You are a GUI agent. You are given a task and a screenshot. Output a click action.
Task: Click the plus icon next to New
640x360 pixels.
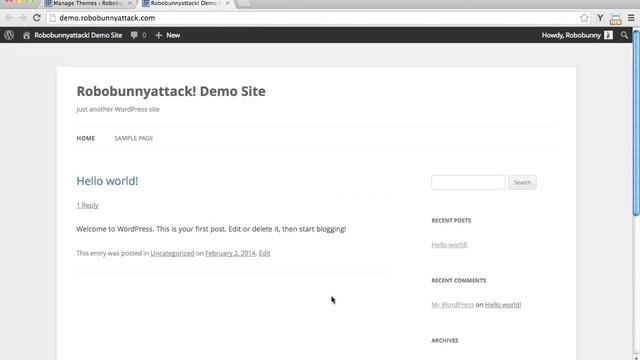(159, 36)
